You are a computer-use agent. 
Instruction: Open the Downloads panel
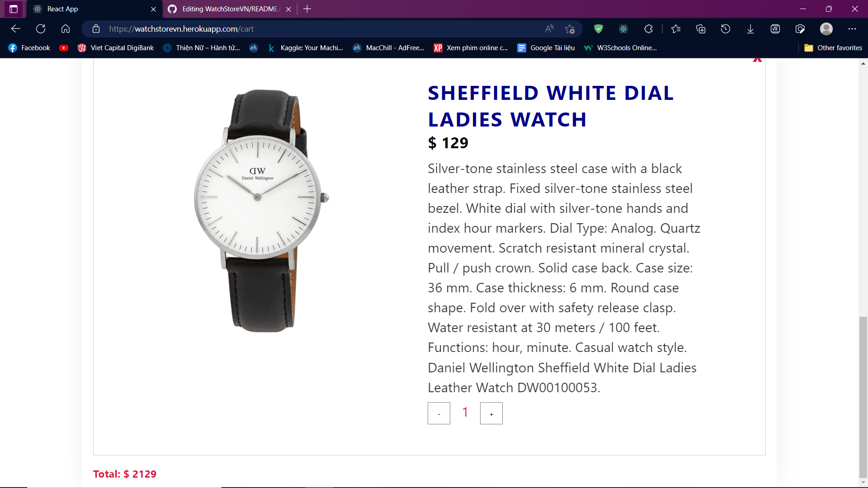point(750,29)
